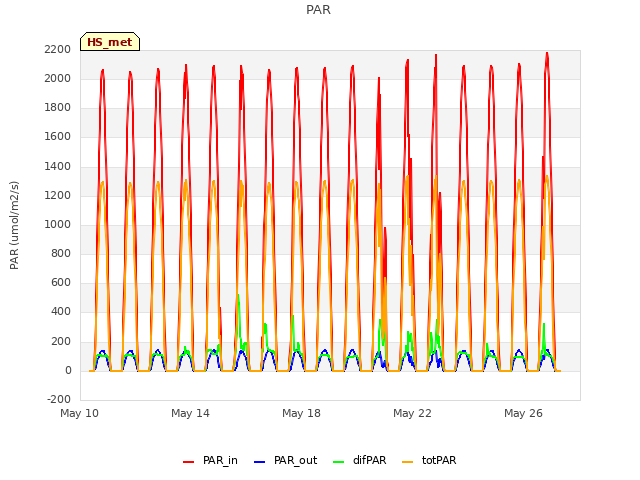Click the orange totPAR legend marker
The height and width of the screenshot is (480, 640).
(x=408, y=462)
